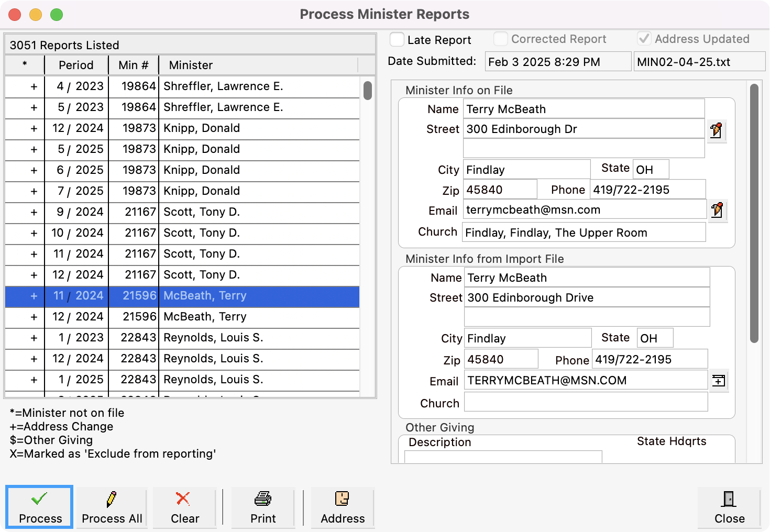Click the MIN02-04-25.txt filename field
This screenshot has width=770, height=532.
(699, 61)
